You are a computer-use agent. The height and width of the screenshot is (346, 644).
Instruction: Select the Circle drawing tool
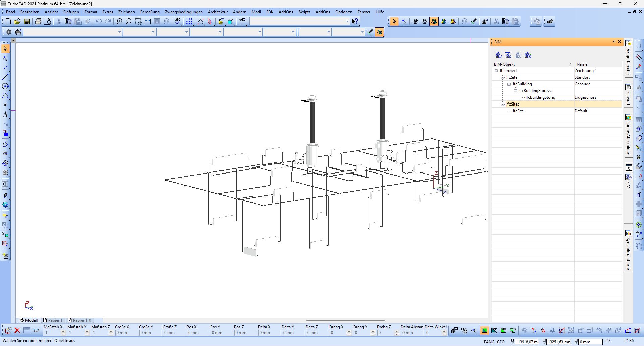click(5, 86)
